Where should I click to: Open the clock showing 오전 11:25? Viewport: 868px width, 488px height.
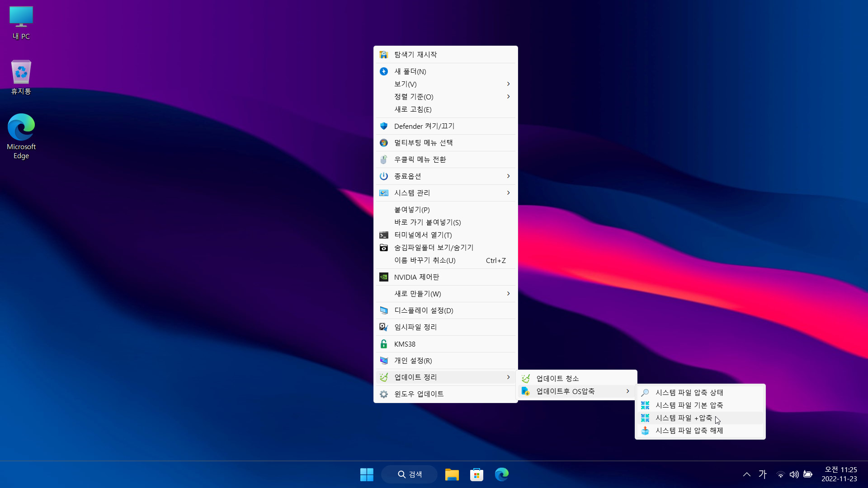840,474
